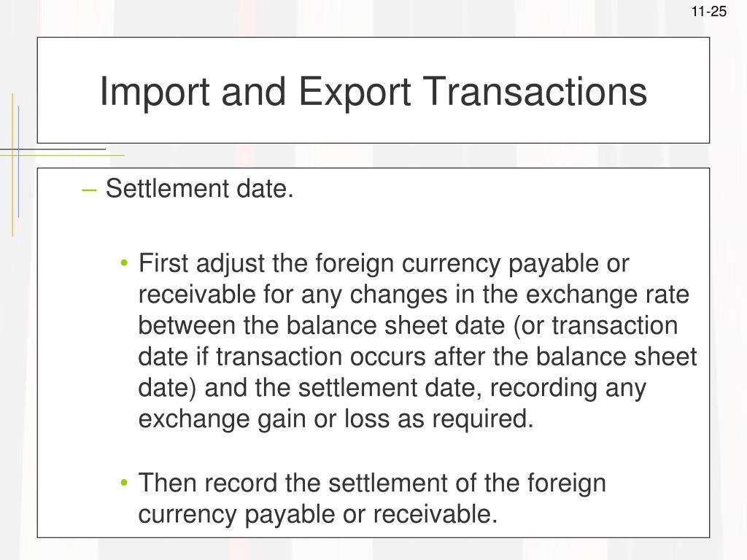Image resolution: width=747 pixels, height=560 pixels.
Task: Click the line exchange gain or loss as required
Action: click(336, 419)
